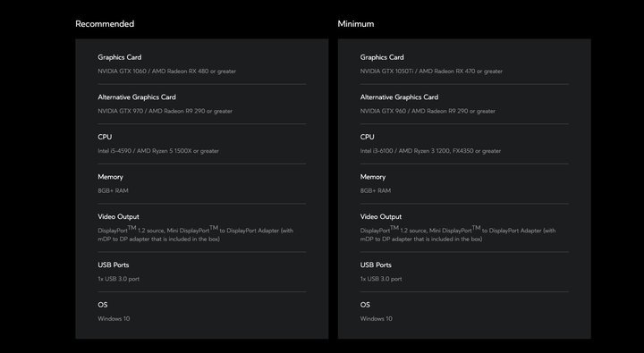
Task: Click Intel i5-4590 CPU spec text
Action: [158, 151]
